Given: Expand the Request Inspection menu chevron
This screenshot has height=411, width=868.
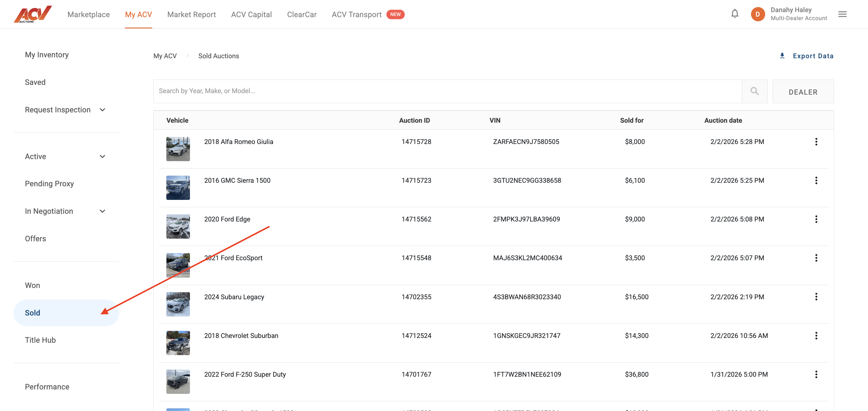Looking at the screenshot, I should 103,110.
